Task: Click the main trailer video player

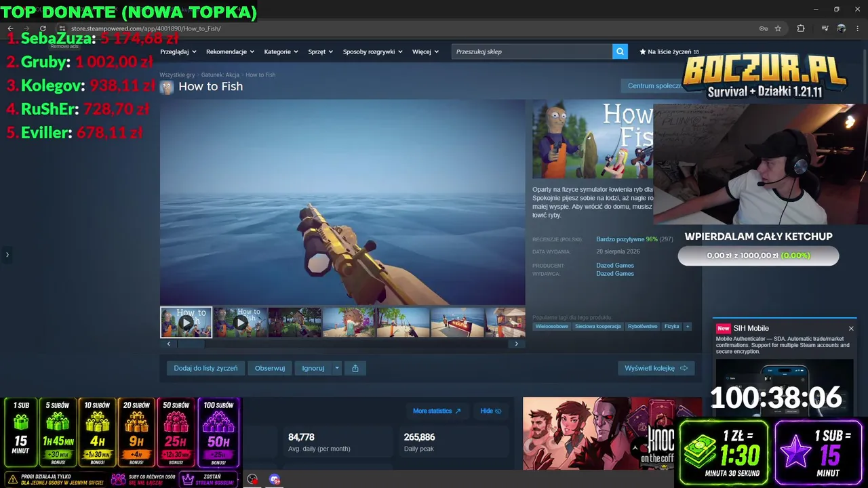Action: click(342, 202)
